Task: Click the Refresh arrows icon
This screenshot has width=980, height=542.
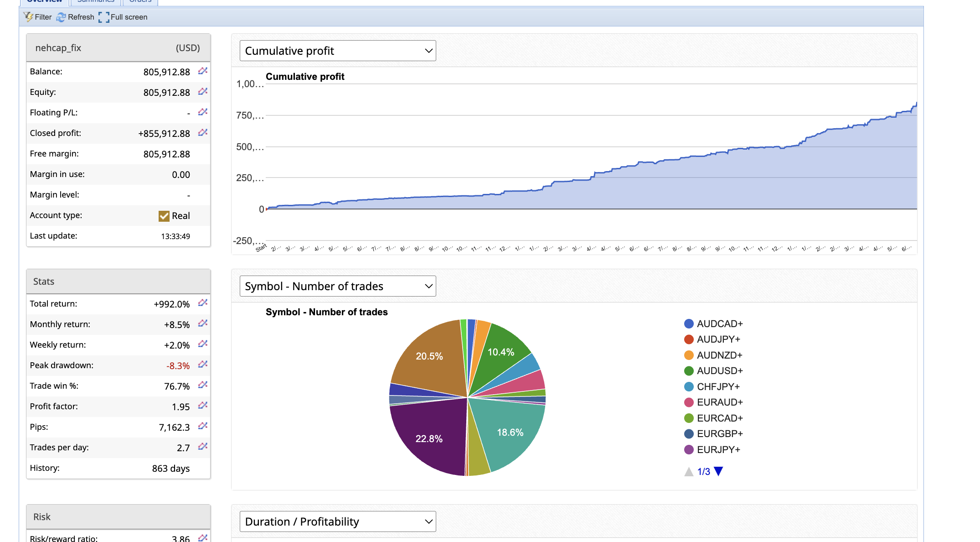Action: point(61,17)
